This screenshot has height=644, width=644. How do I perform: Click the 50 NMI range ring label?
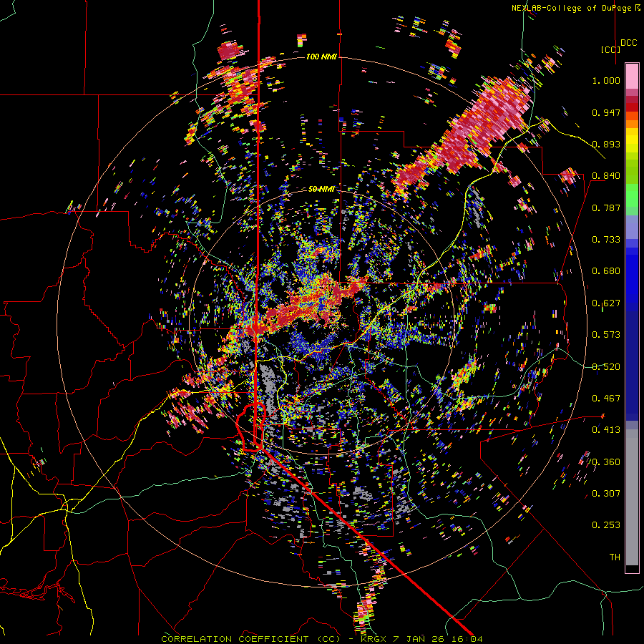[x=321, y=189]
